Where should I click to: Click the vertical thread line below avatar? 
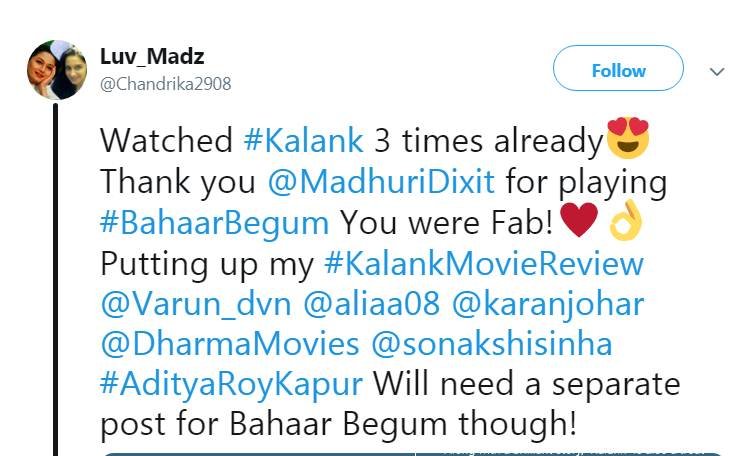(57, 280)
